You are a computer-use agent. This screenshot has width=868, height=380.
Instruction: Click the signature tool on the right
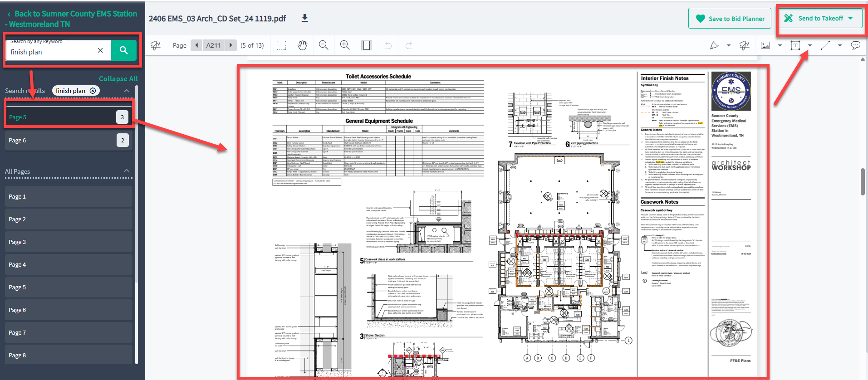point(744,45)
